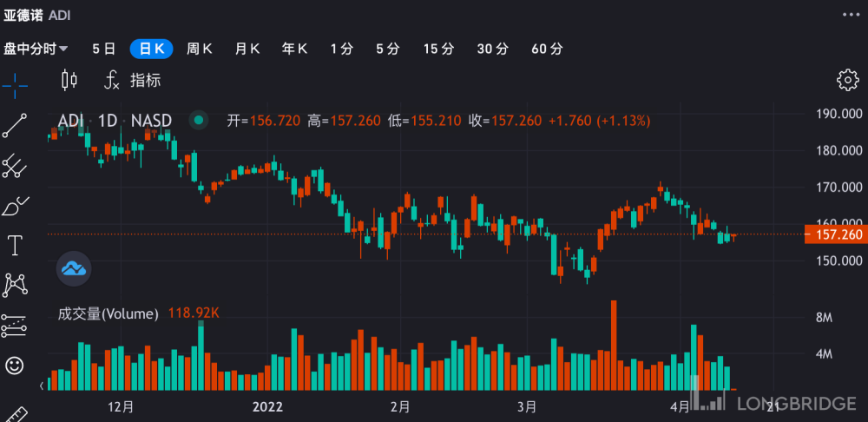Open the prediction and measurement tool
Screen dimensions: 868x422
(15, 326)
